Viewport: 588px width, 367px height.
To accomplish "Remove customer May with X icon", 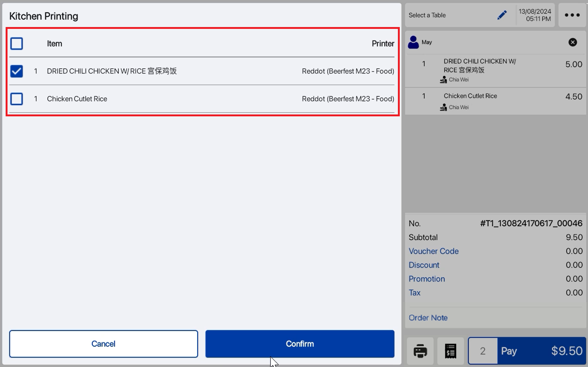I will pos(573,42).
